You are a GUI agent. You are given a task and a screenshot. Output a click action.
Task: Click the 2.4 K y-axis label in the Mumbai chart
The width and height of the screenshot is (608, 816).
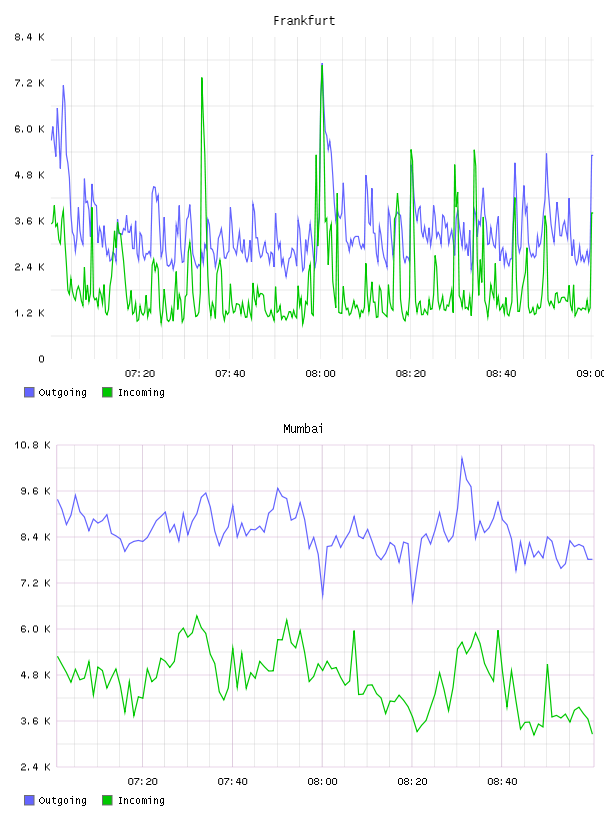click(35, 767)
